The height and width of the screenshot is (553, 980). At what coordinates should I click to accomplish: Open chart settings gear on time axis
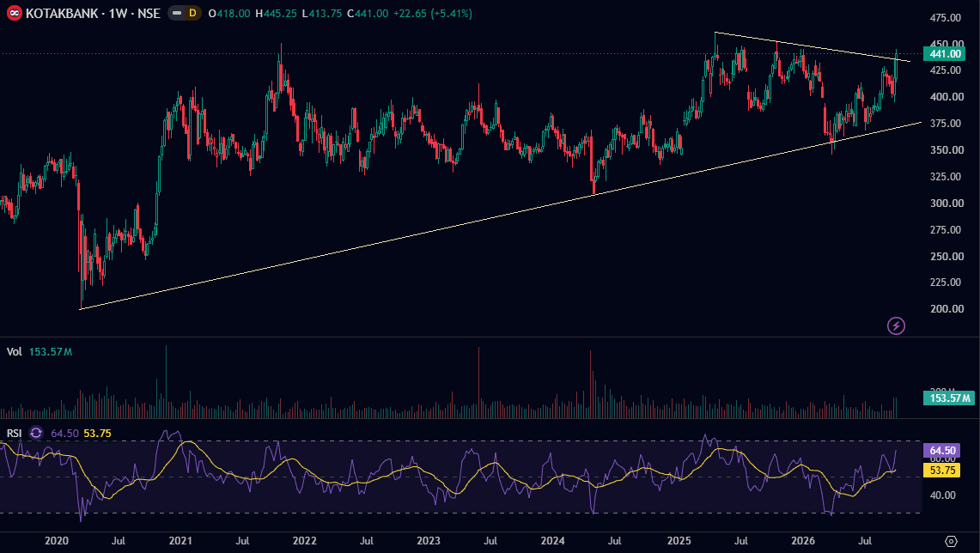pyautogui.click(x=952, y=540)
